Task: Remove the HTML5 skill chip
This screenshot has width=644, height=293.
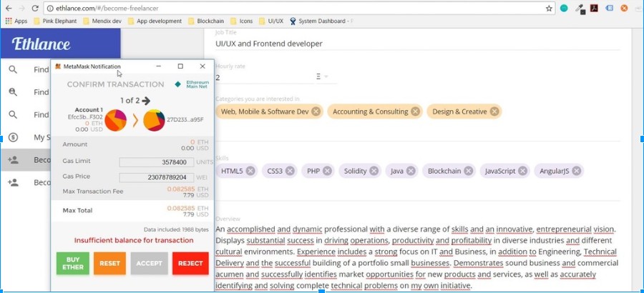Action: click(x=250, y=171)
